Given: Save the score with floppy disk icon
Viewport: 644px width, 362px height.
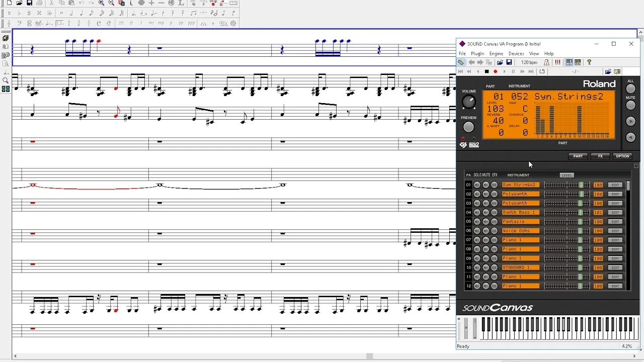Looking at the screenshot, I should pyautogui.click(x=30, y=3).
